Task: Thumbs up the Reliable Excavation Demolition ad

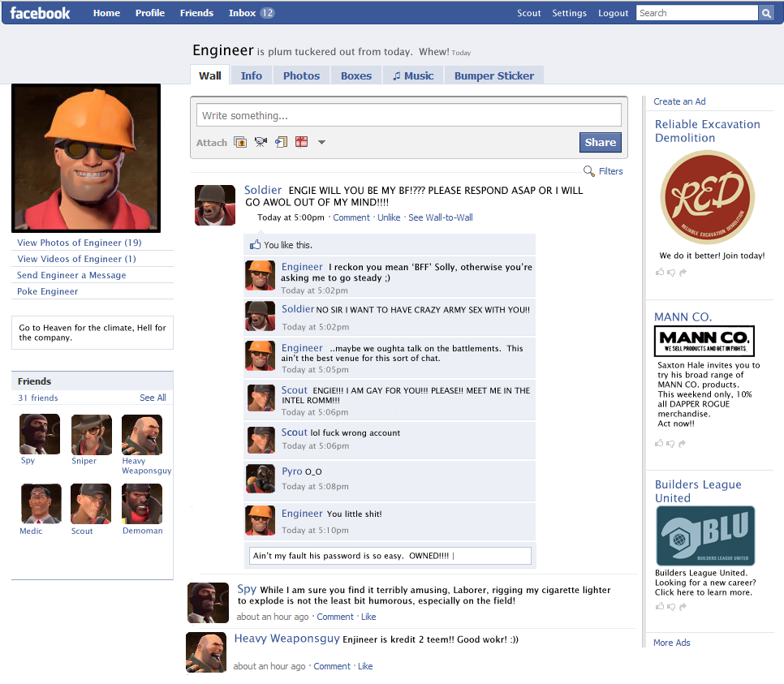Action: click(x=660, y=272)
